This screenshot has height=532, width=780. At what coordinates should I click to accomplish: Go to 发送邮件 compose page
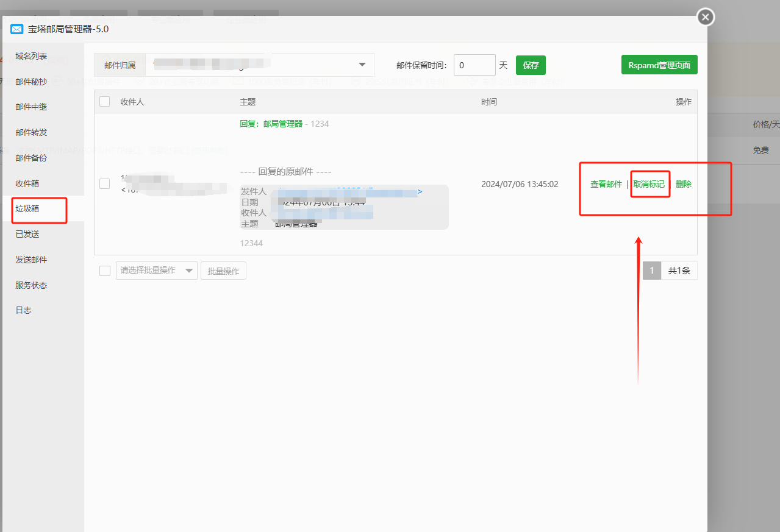[31, 260]
